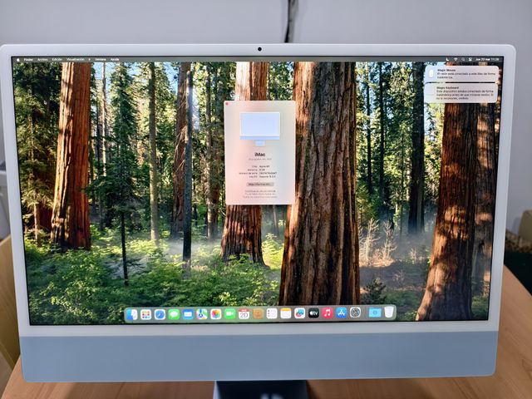The width and height of the screenshot is (532, 399).
Task: Click the date and time in menu bar
Action: (x=487, y=59)
